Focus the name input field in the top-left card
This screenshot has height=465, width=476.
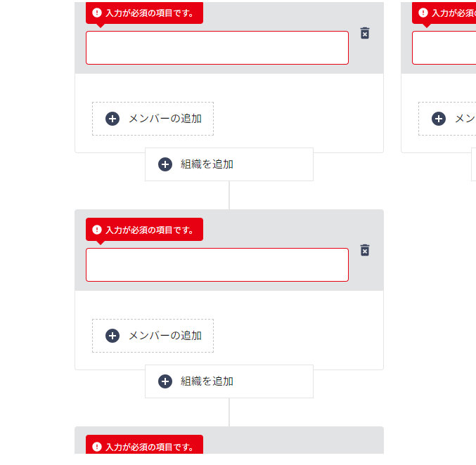coord(217,48)
